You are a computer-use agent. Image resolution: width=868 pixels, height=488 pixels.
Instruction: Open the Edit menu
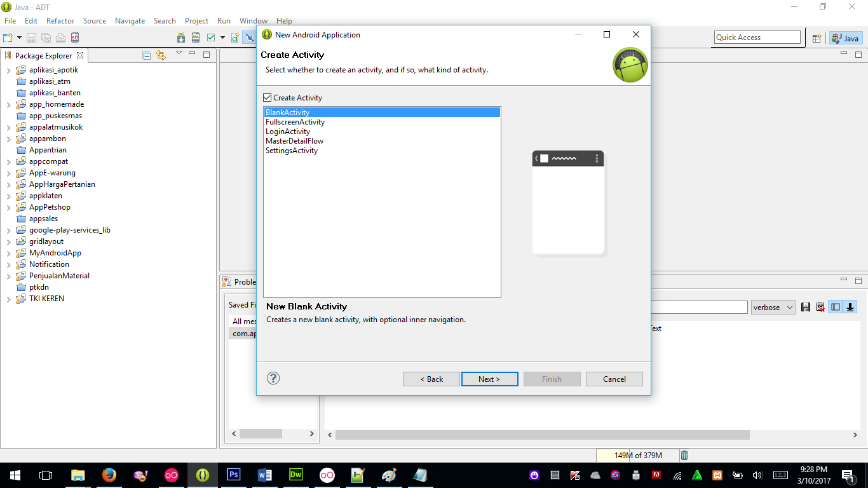tap(31, 21)
